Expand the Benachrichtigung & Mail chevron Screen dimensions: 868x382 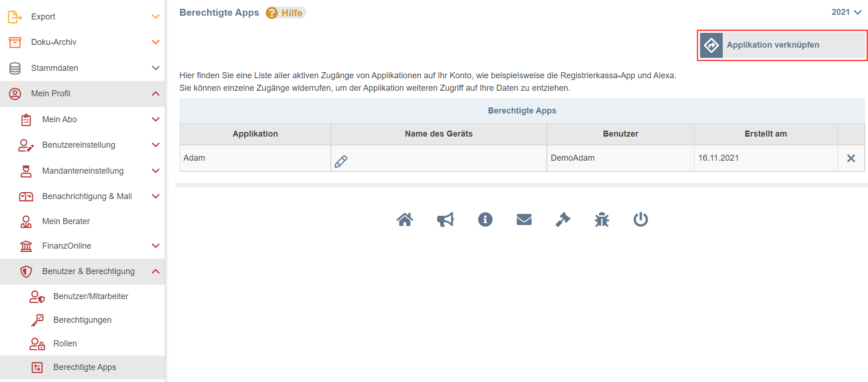coord(155,196)
